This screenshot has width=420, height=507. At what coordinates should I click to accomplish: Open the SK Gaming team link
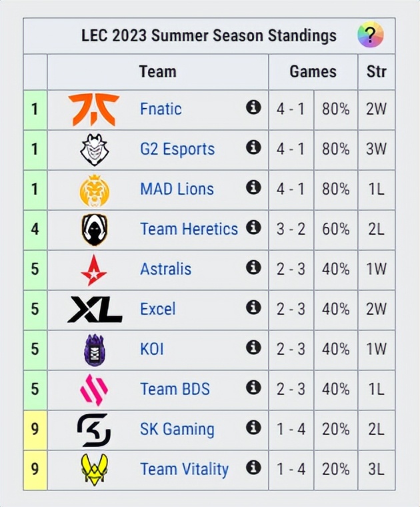coord(177,430)
